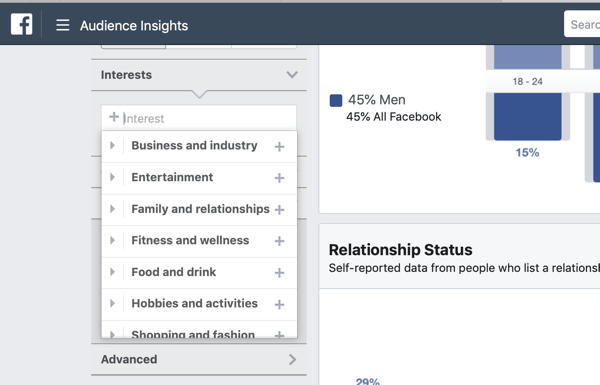Screen dimensions: 600x385
Task: Open the Advanced section chevron
Action: 292,359
